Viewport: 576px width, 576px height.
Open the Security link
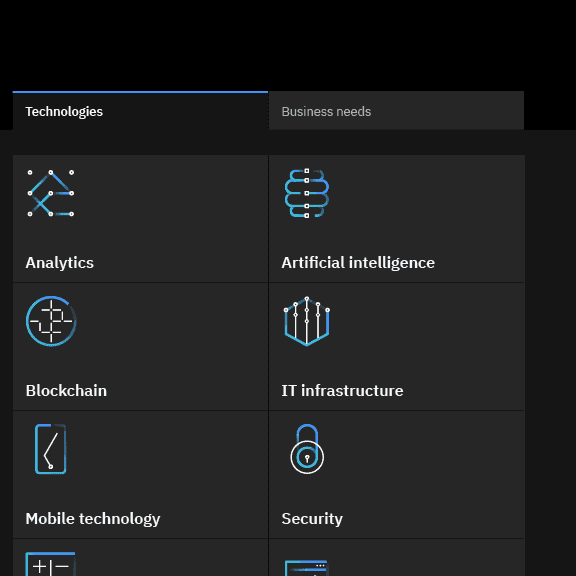(x=312, y=519)
